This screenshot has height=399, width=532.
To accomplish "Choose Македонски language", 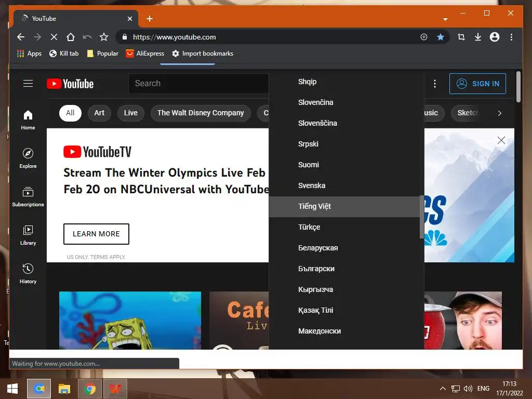I will (344, 331).
